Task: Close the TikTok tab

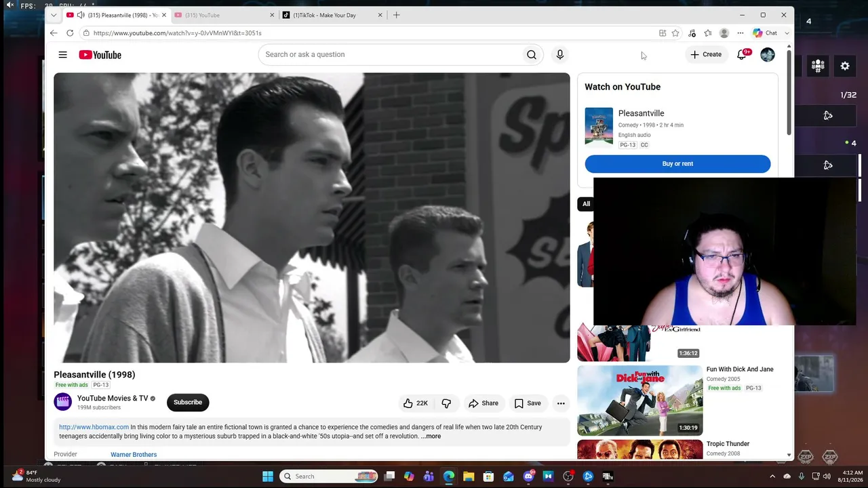Action: pos(380,15)
